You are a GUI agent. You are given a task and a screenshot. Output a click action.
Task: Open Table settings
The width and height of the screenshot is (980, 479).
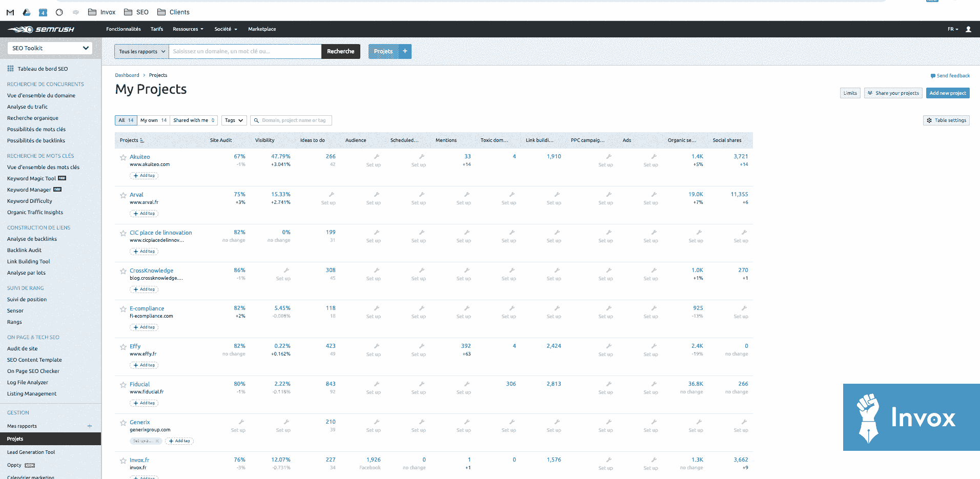tap(946, 120)
